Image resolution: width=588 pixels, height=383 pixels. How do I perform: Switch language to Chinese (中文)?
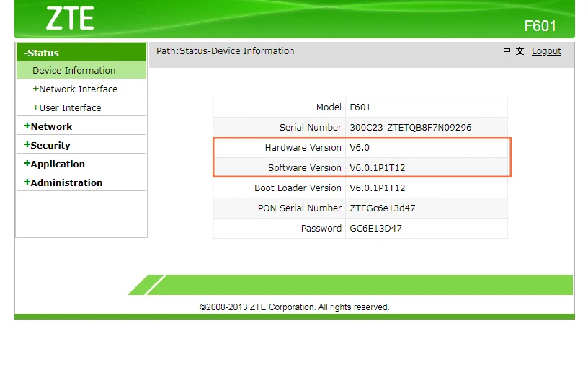pos(513,51)
